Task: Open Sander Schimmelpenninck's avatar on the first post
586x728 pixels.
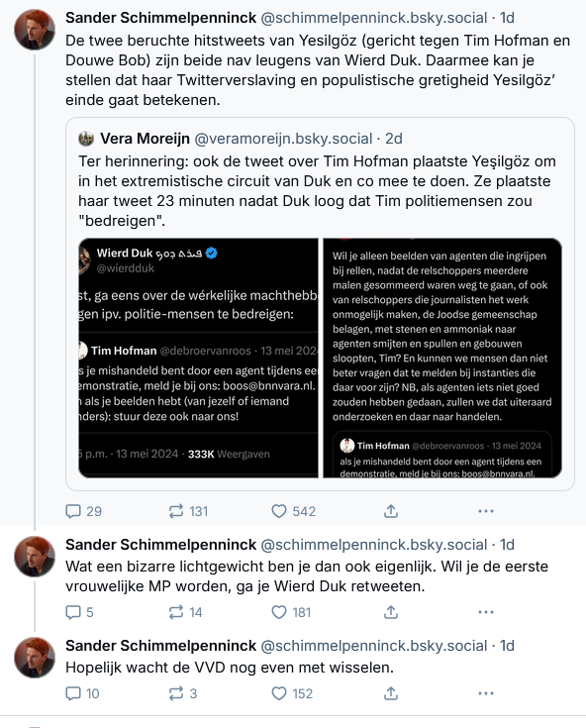Action: 35,30
